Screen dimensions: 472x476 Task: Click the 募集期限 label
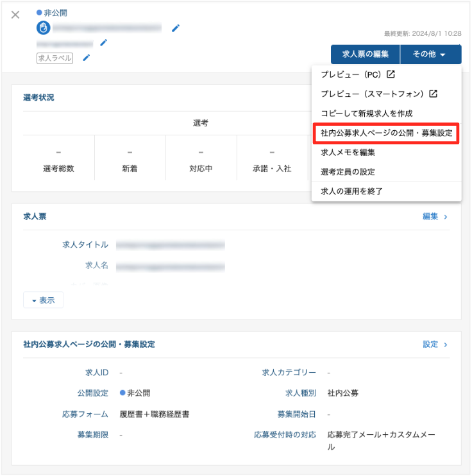(x=93, y=435)
